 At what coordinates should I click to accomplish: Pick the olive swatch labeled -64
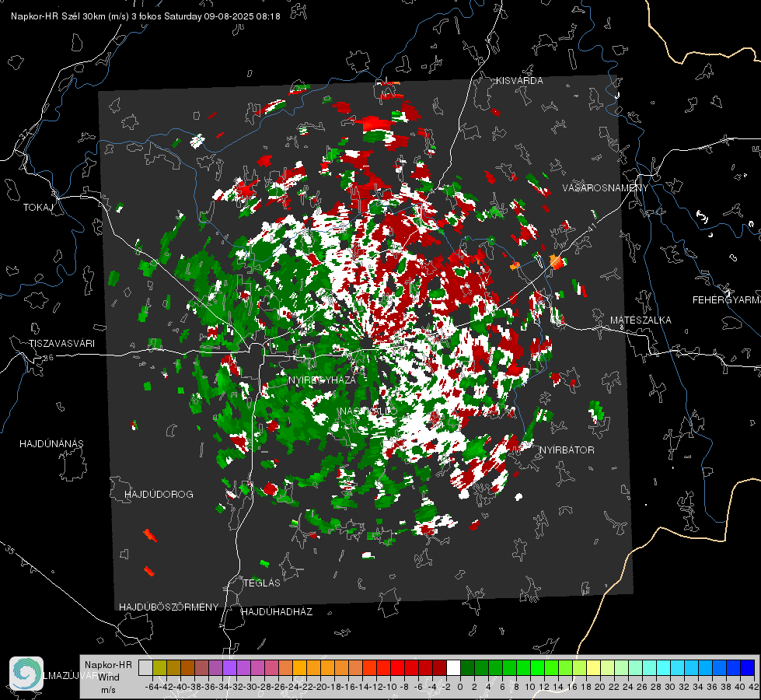(159, 667)
